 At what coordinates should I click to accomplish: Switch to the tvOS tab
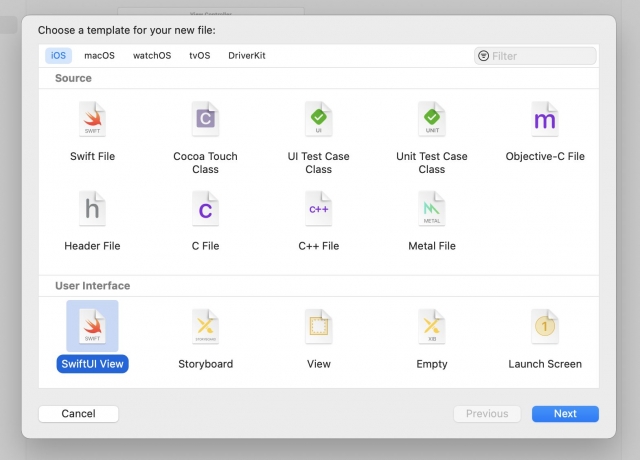(200, 56)
